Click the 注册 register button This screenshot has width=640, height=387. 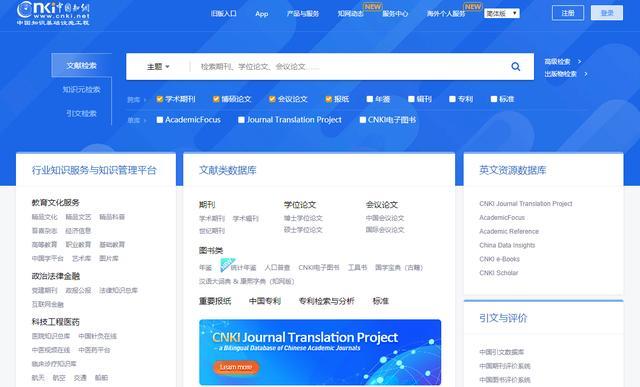coord(568,13)
